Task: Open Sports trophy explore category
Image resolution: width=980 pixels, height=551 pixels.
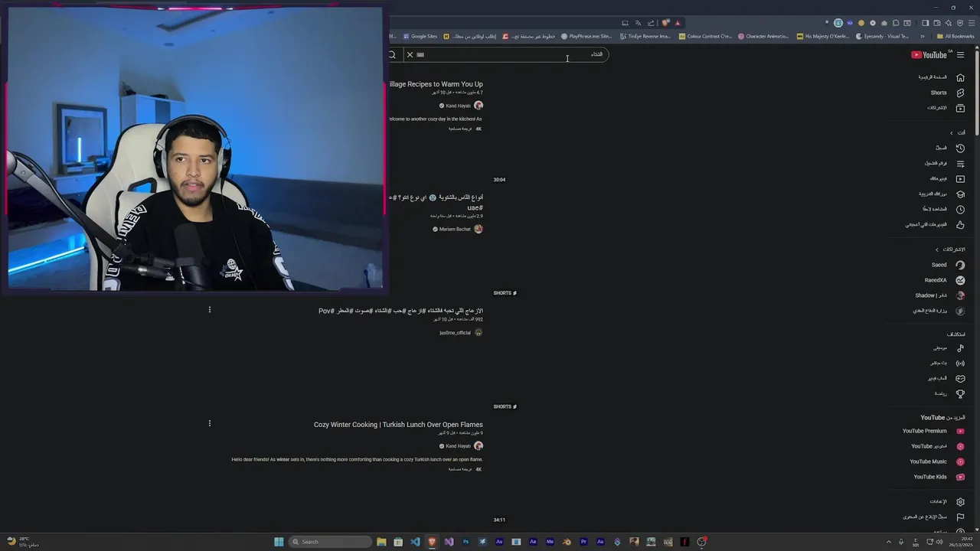Action: pos(950,393)
